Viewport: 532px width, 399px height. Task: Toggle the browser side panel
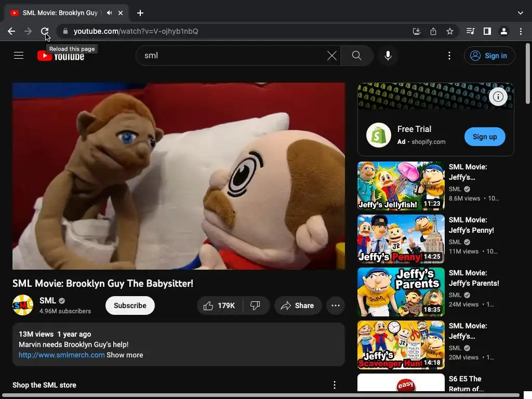487,31
